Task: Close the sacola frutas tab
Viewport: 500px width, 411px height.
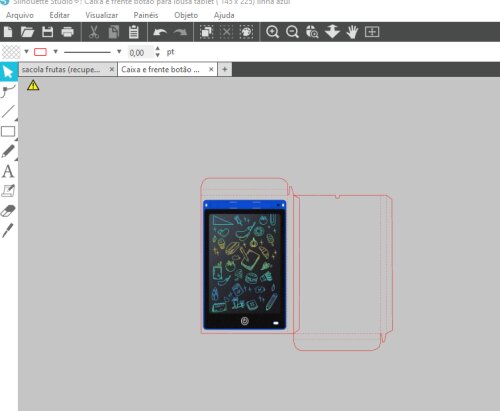Action: click(x=112, y=69)
